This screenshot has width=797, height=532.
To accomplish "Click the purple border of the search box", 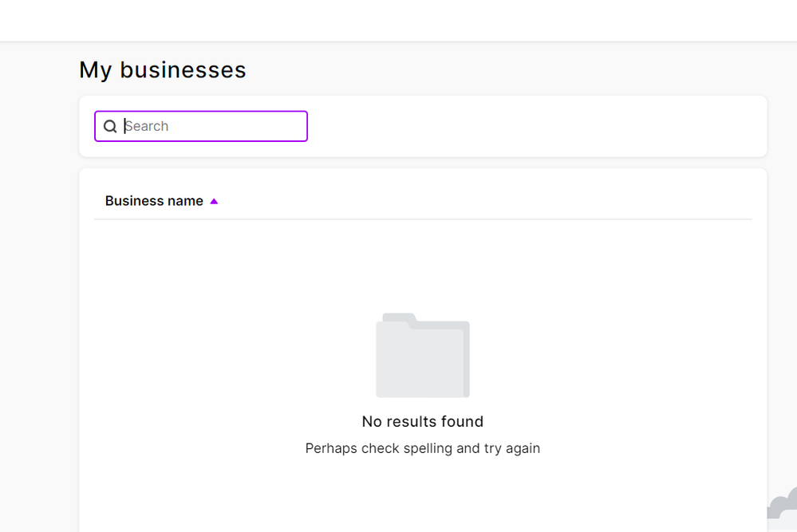I will pyautogui.click(x=201, y=112).
